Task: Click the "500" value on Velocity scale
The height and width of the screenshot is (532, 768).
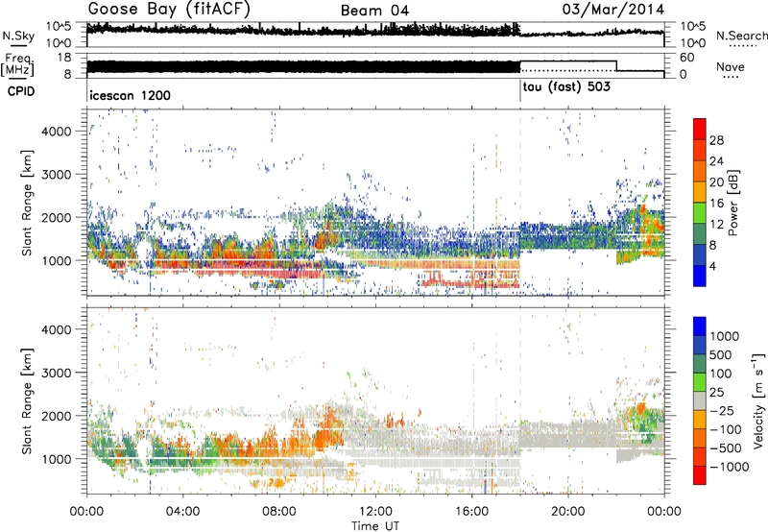Action: pyautogui.click(x=721, y=354)
